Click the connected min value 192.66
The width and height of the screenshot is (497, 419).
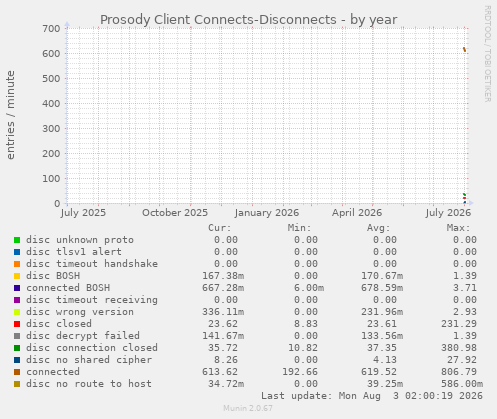pos(300,372)
